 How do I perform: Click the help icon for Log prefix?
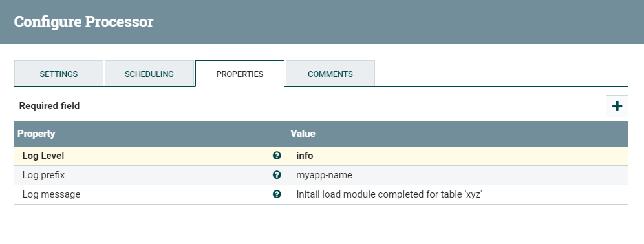click(277, 175)
